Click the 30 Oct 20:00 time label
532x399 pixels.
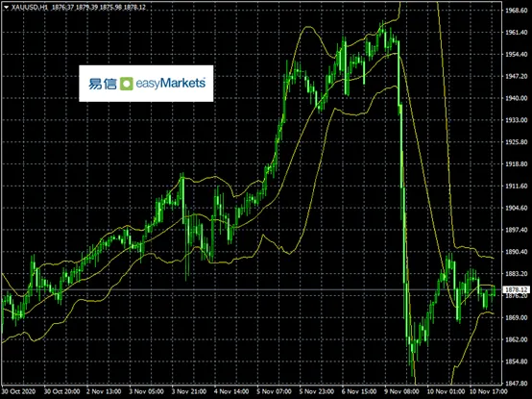(62, 392)
